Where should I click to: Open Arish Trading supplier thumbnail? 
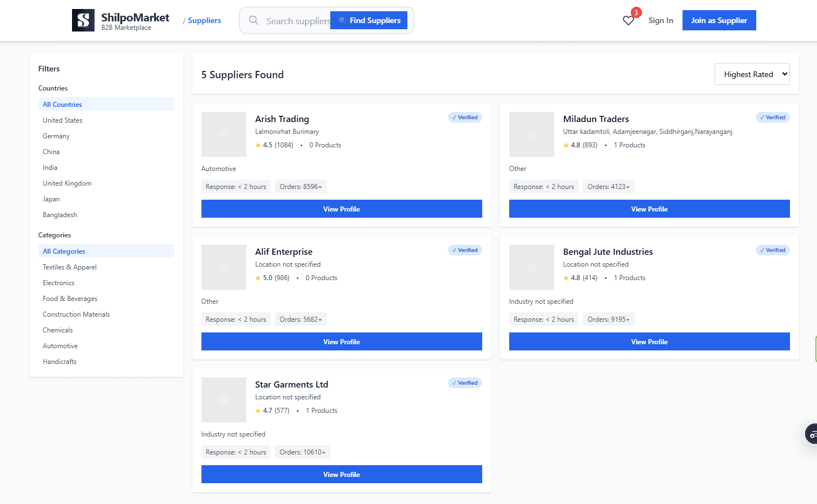224,134
